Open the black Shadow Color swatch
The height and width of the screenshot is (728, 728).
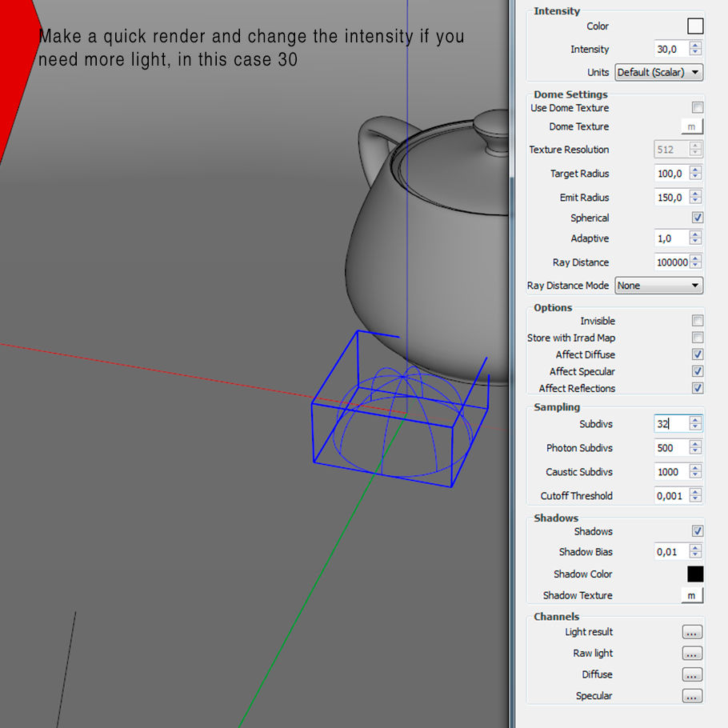click(x=695, y=574)
